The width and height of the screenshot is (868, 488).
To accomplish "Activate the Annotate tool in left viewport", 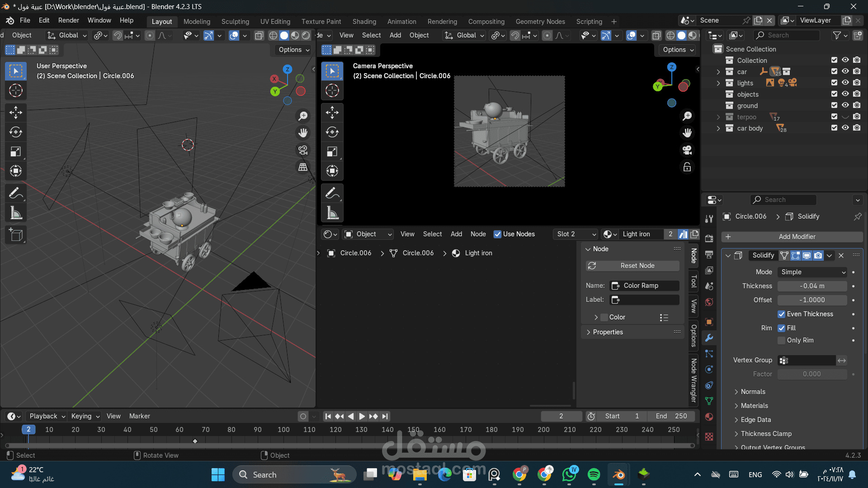I will 16,193.
